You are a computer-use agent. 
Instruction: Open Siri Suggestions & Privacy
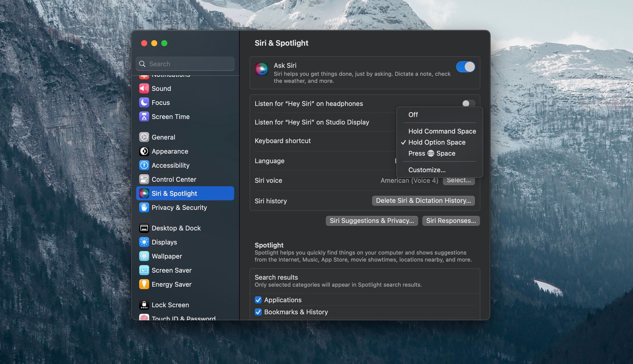(x=372, y=221)
